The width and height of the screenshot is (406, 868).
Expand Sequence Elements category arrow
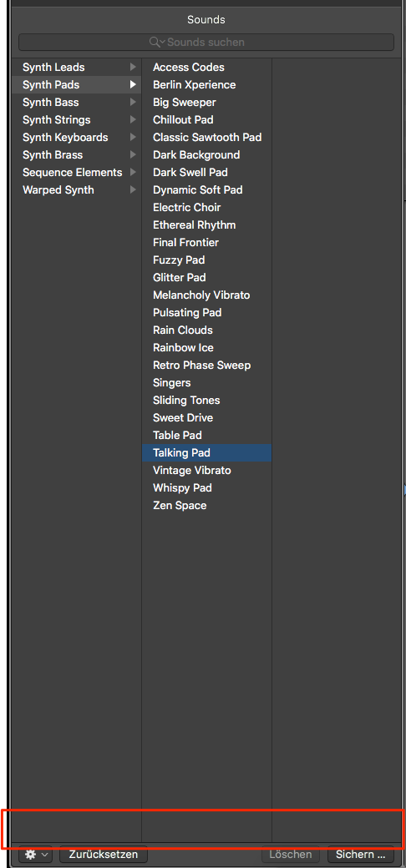coord(132,172)
